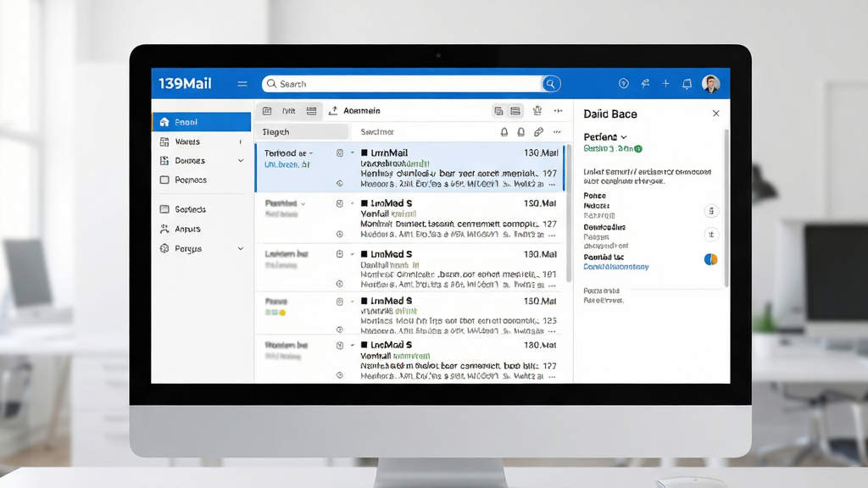Check the box beside LmnMail in the first email
Screen dimensions: 868x488
[364, 152]
